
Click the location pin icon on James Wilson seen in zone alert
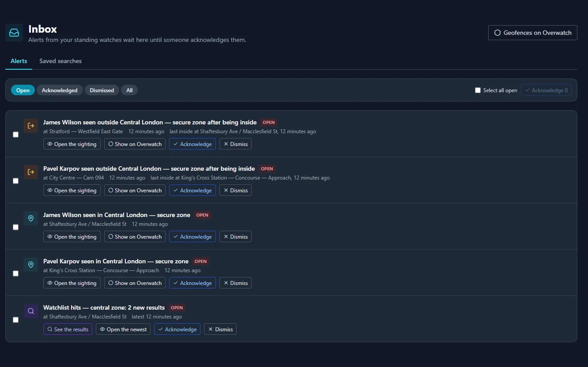click(x=31, y=218)
